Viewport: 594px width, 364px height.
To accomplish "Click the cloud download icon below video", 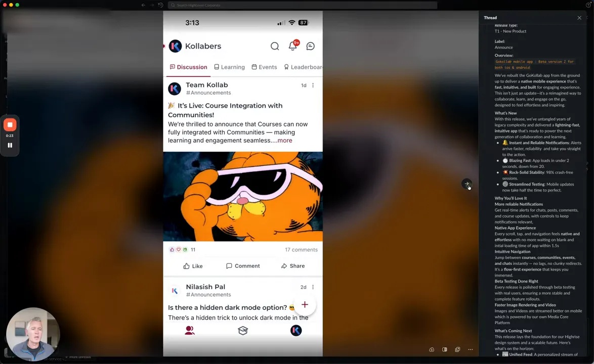I will click(432, 350).
